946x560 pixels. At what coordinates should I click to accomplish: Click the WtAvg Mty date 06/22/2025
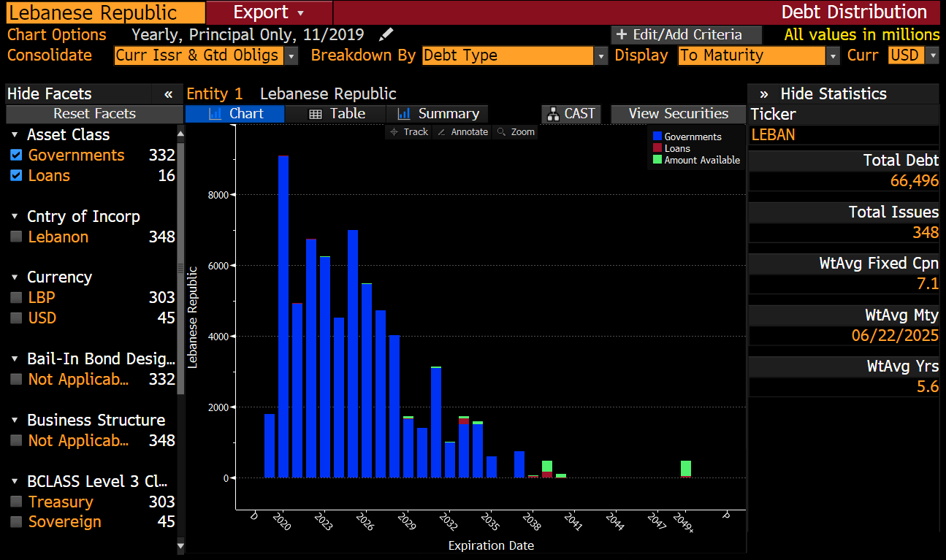coord(895,336)
